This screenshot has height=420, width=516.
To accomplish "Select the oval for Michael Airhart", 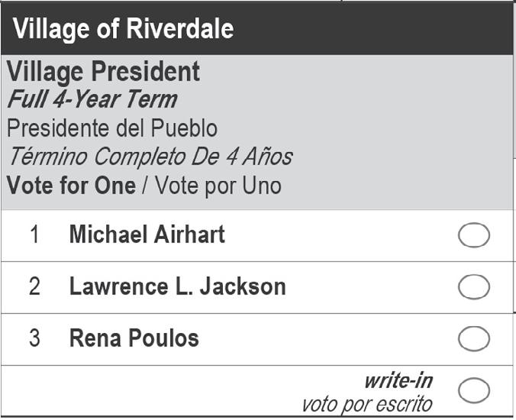I will point(474,236).
